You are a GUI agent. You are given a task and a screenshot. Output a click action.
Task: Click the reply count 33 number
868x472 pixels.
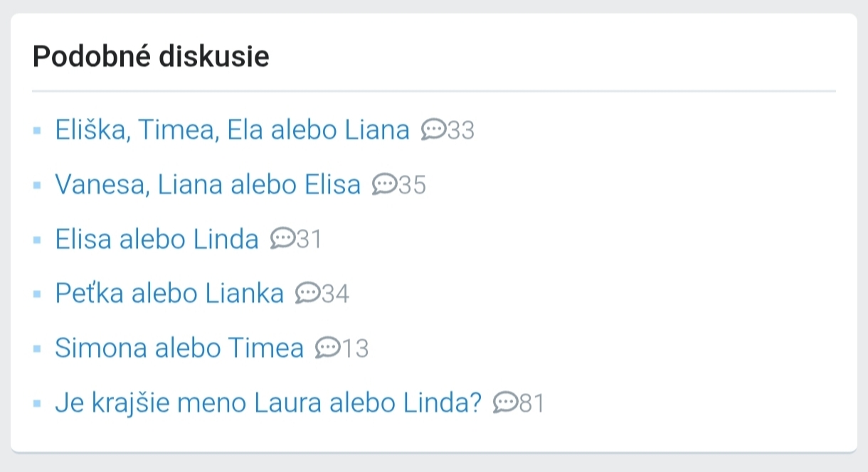click(460, 131)
